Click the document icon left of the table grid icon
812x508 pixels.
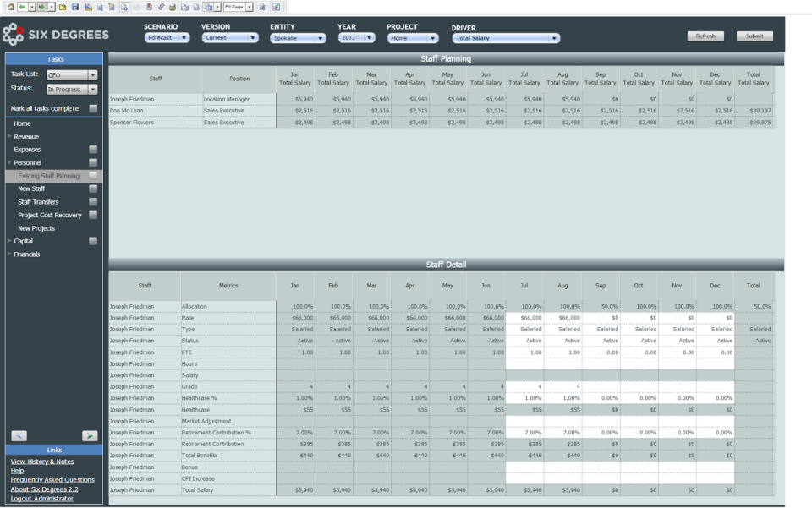coord(196,8)
